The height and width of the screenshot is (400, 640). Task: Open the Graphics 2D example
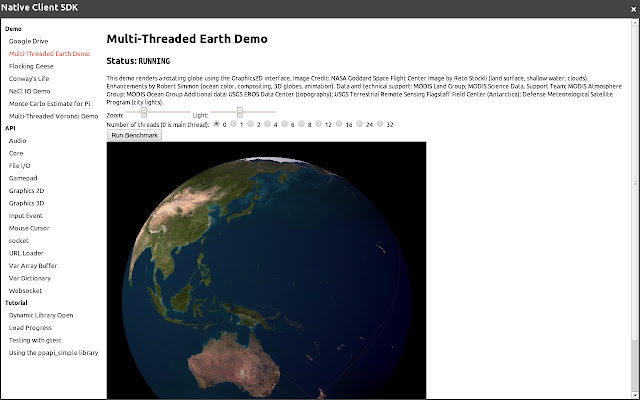(x=26, y=191)
